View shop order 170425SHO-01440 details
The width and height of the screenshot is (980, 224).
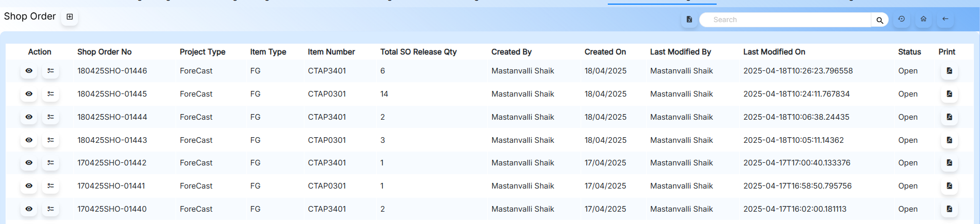[29, 209]
